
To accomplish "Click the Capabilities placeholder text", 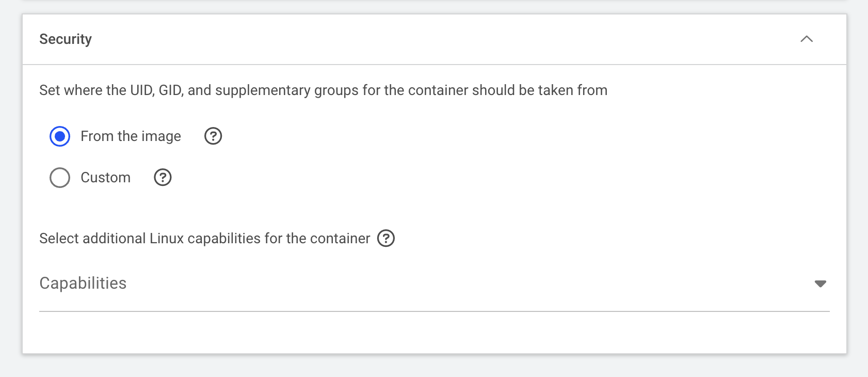I will 83,284.
